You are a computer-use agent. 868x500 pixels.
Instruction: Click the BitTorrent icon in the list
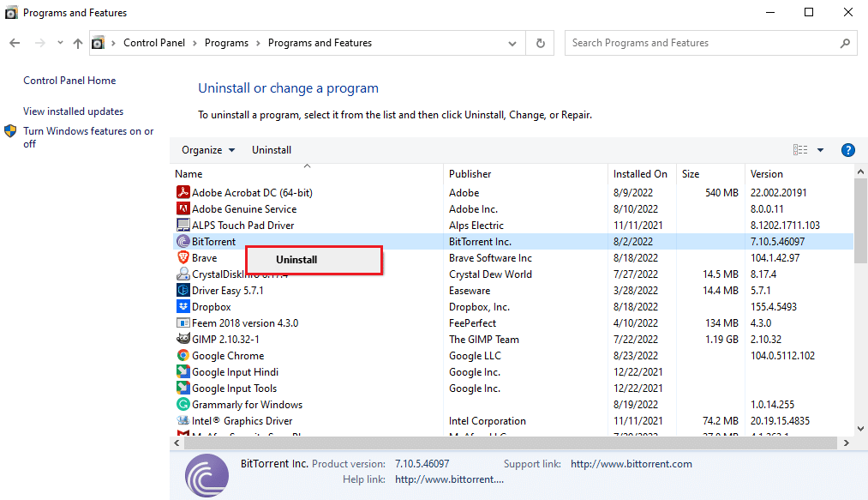[x=183, y=241]
